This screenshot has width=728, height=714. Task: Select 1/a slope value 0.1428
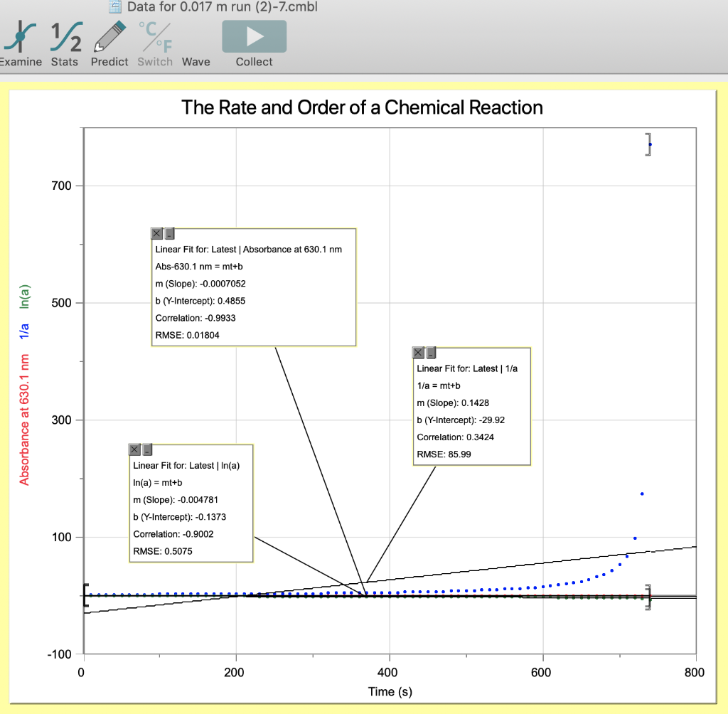click(475, 403)
